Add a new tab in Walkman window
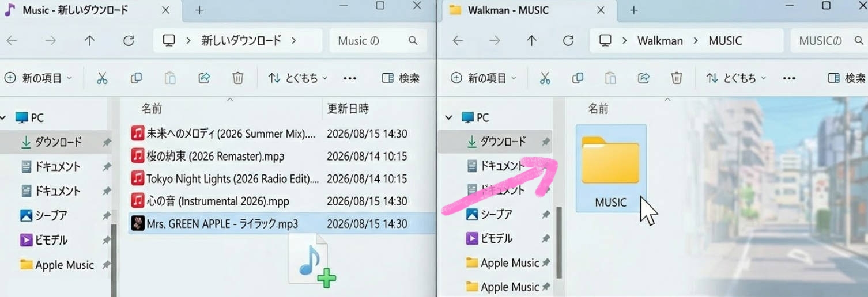 pos(633,10)
